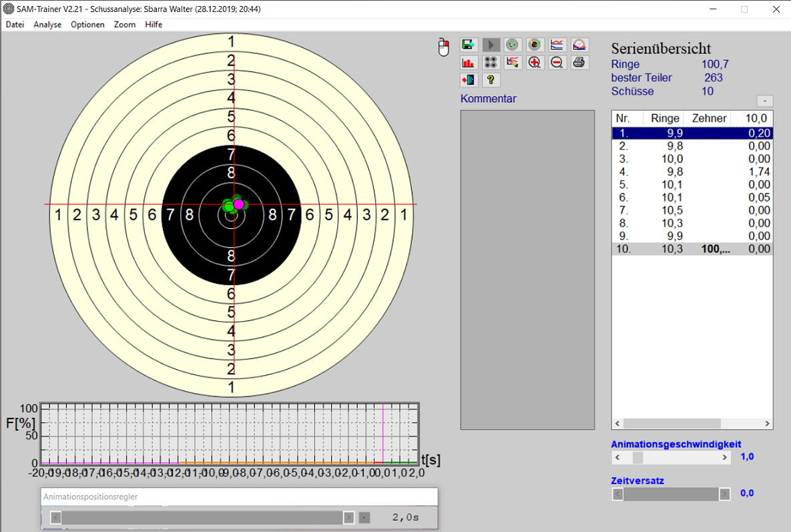The width and height of the screenshot is (791, 532).
Task: Open the Analyse menu
Action: 47,25
